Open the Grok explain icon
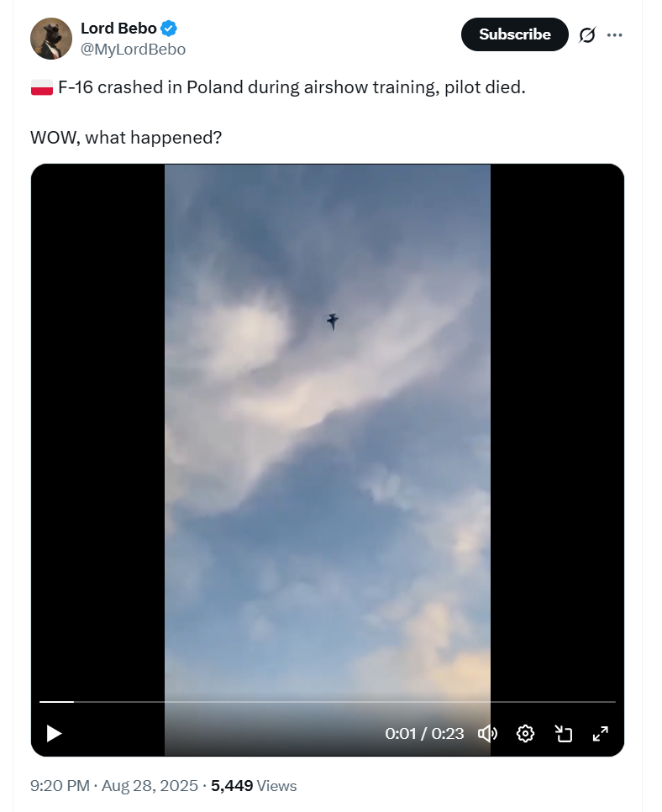 [587, 34]
